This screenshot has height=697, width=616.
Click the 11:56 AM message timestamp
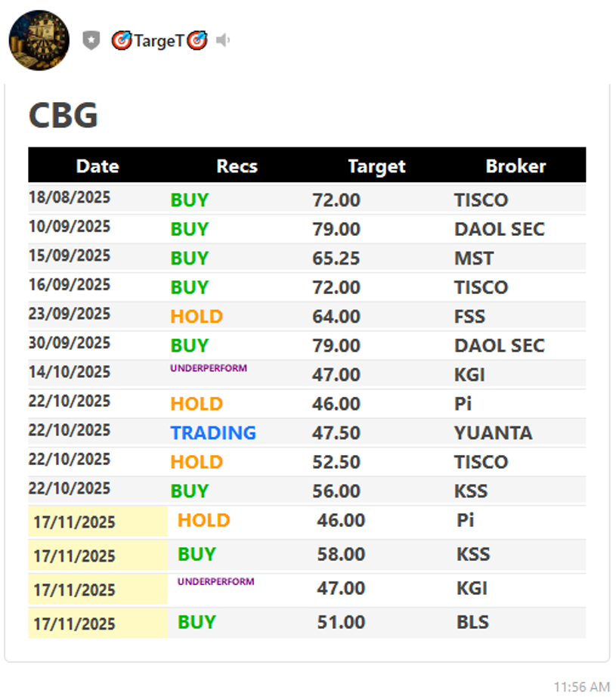click(581, 686)
